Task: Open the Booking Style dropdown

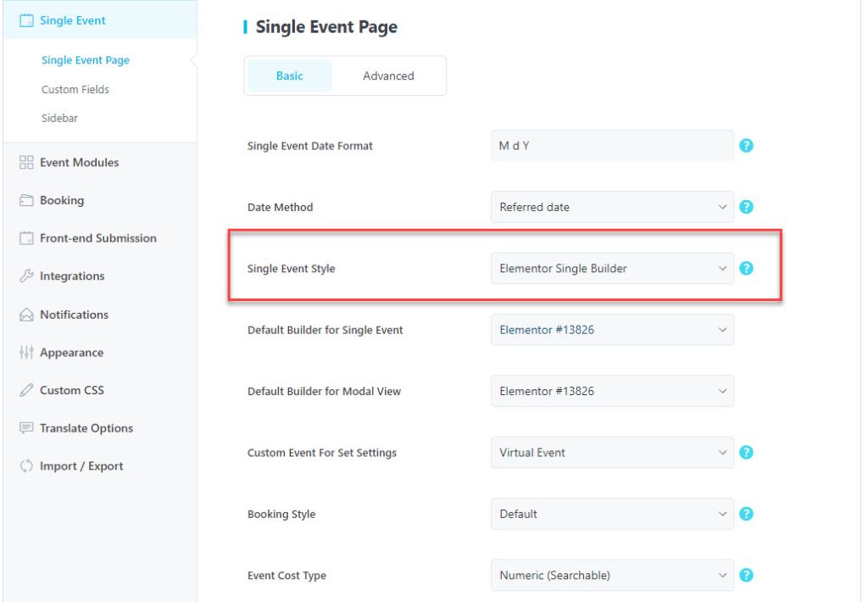Action: 612,514
